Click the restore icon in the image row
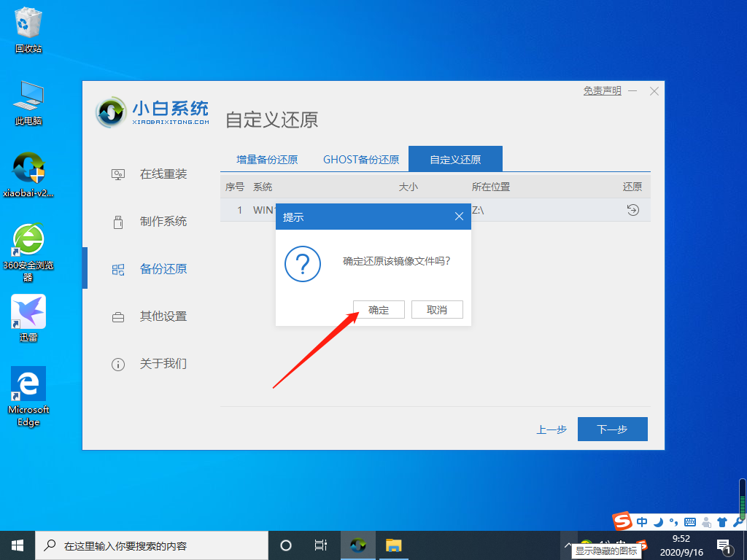This screenshot has width=747, height=560. tap(632, 209)
